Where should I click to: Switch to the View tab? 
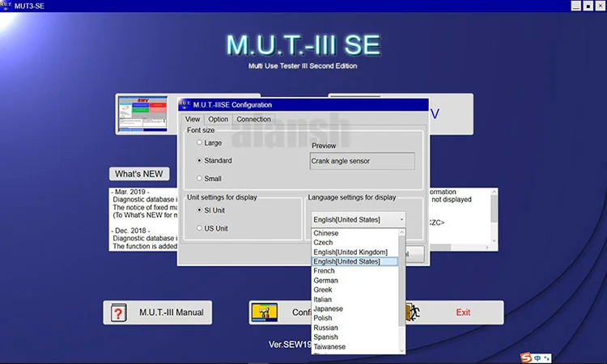click(x=193, y=119)
